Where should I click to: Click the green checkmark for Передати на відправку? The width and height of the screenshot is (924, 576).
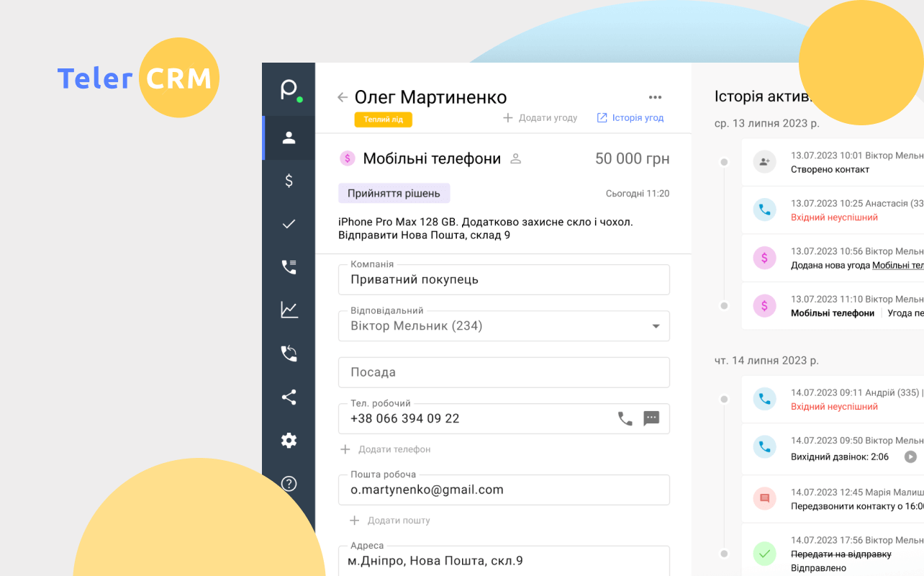(x=764, y=554)
